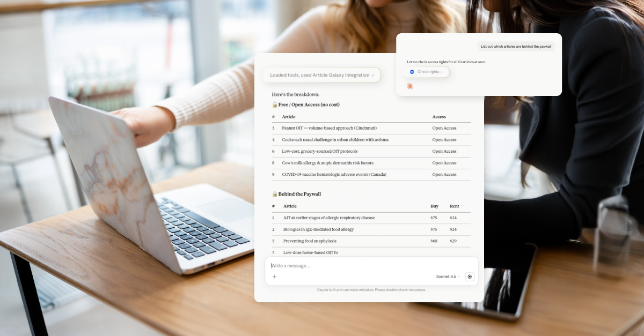
Task: Select Low-cost, grocery-sourced OIT protocols row
Action: tap(371, 151)
